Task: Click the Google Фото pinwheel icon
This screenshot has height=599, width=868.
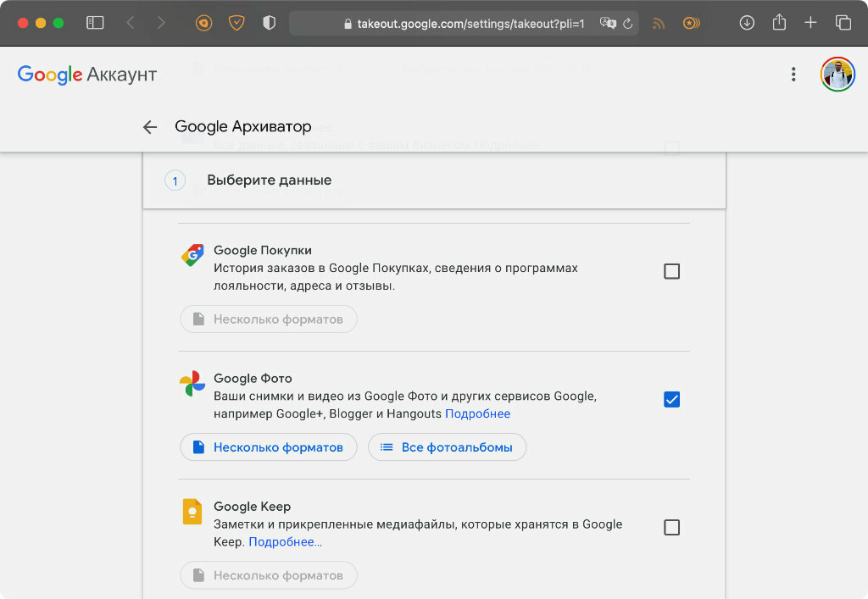Action: [192, 383]
